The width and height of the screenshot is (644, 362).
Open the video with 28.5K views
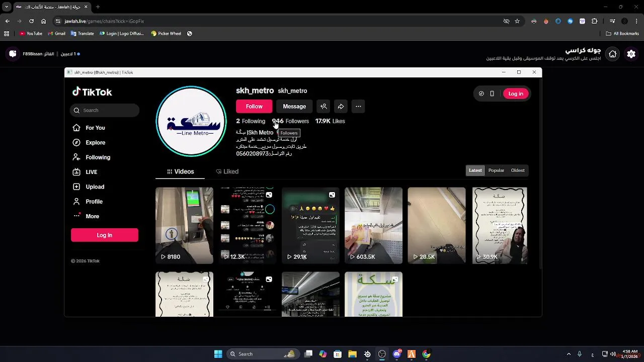(x=437, y=225)
